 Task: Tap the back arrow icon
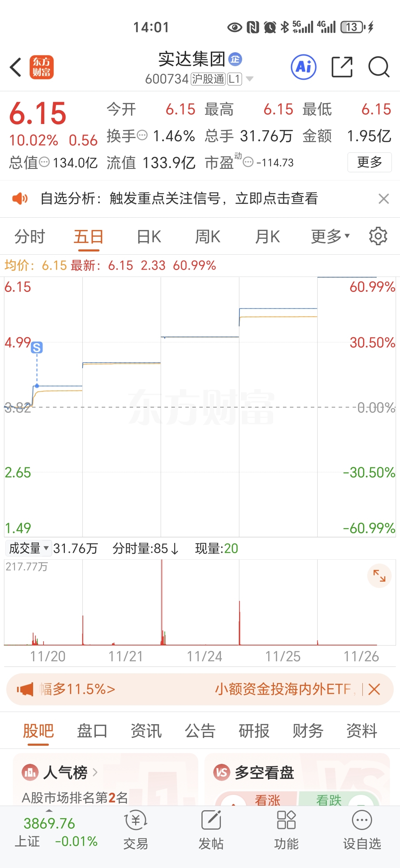point(16,67)
